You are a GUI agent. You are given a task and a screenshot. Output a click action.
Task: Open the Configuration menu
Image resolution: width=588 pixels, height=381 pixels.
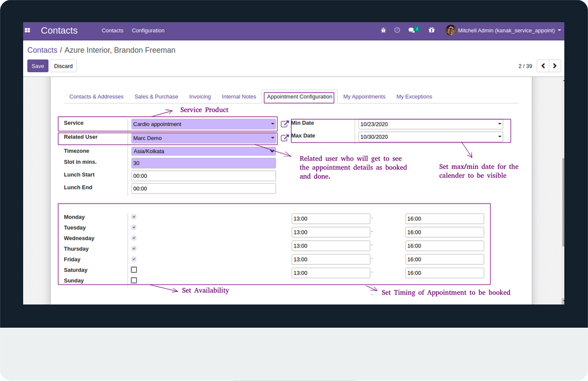148,30
